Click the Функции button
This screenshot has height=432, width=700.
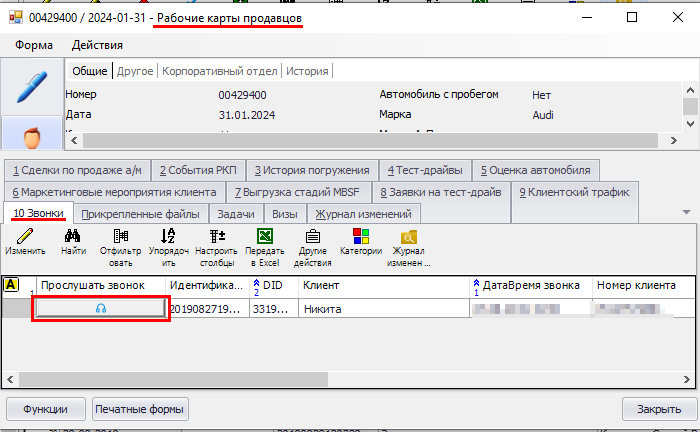[46, 409]
